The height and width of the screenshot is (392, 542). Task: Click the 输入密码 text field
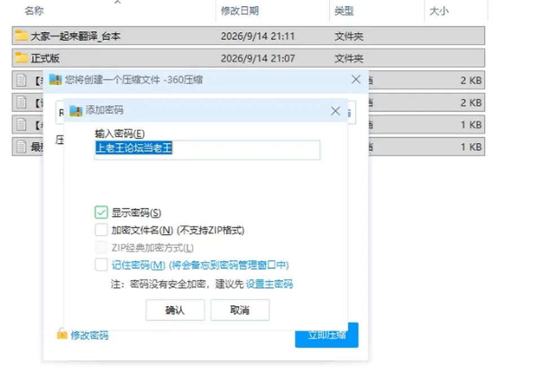click(x=207, y=150)
